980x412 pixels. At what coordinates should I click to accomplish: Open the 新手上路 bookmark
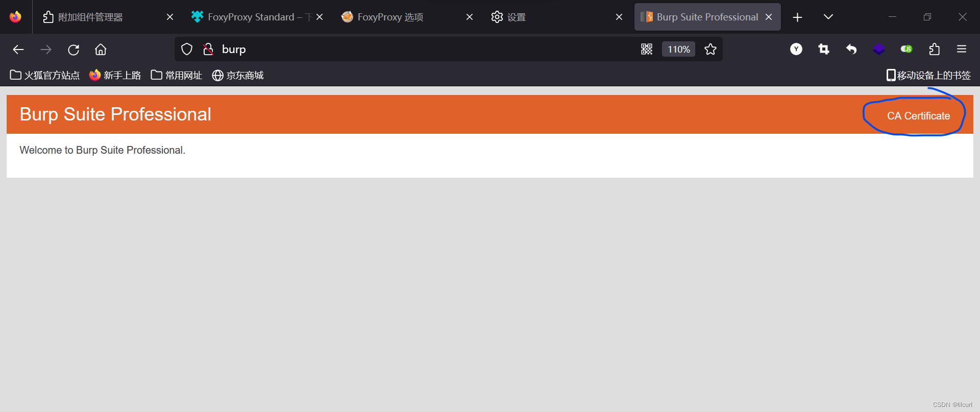tap(115, 75)
